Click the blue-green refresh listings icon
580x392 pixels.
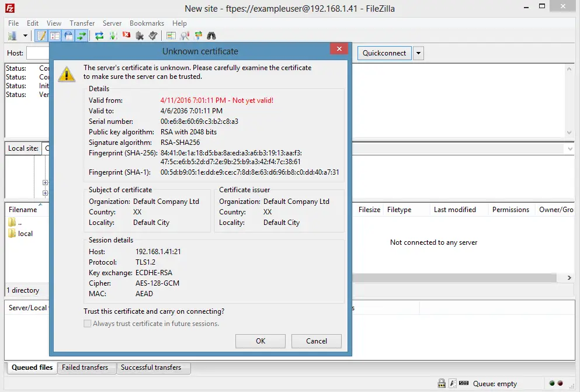point(99,36)
